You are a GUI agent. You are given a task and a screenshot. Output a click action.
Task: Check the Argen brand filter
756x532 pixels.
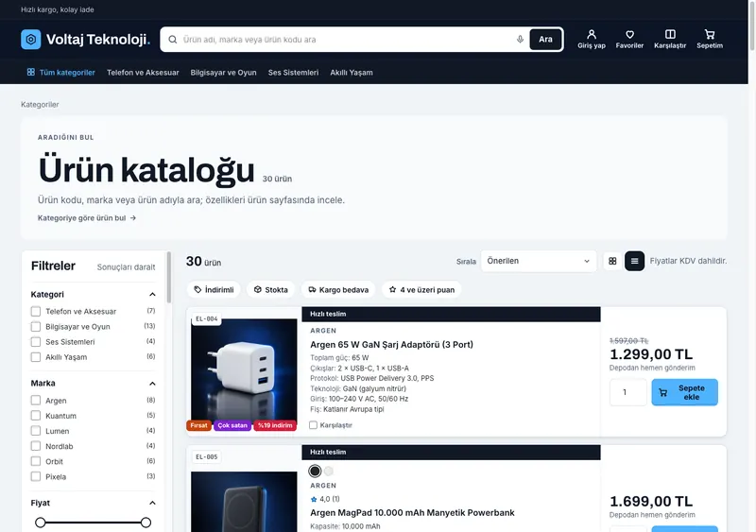tap(36, 401)
